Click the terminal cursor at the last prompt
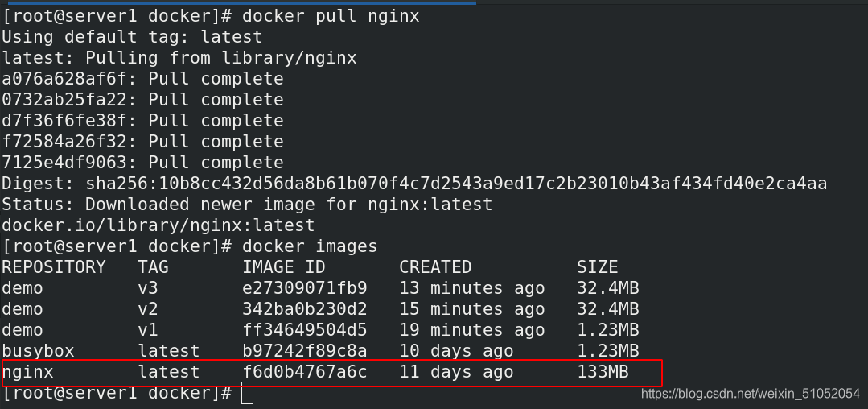 (248, 393)
